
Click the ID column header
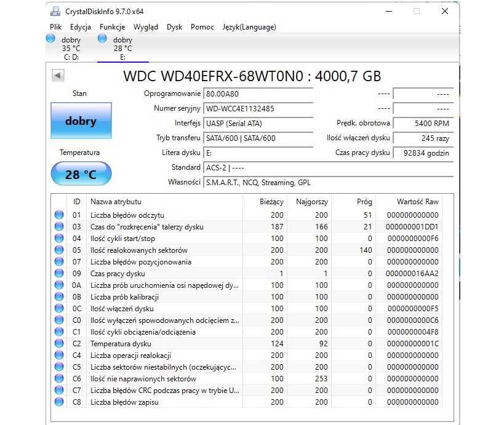pos(76,202)
